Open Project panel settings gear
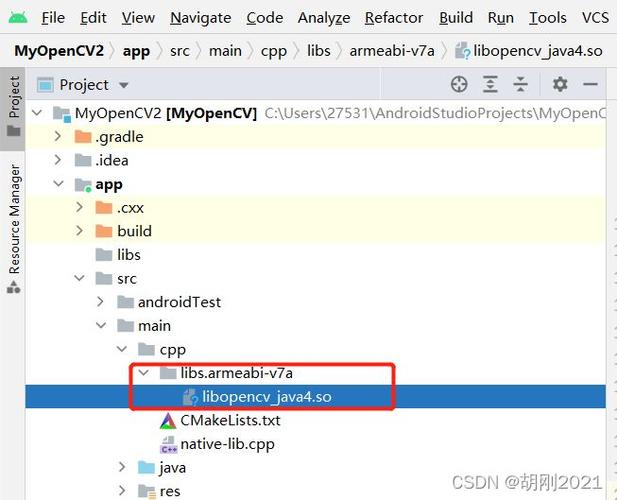The height and width of the screenshot is (500, 617). coord(560,84)
